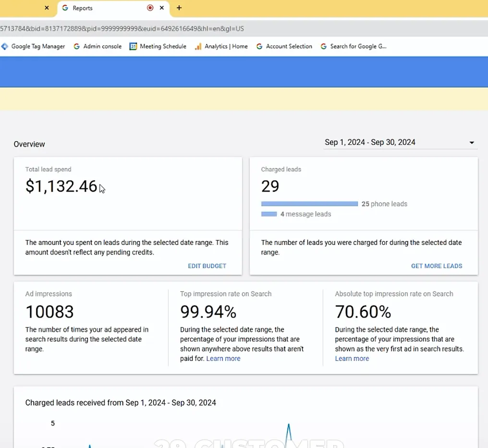This screenshot has height=448, width=488.
Task: Close the leftmost partially hidden tab
Action: [47, 8]
